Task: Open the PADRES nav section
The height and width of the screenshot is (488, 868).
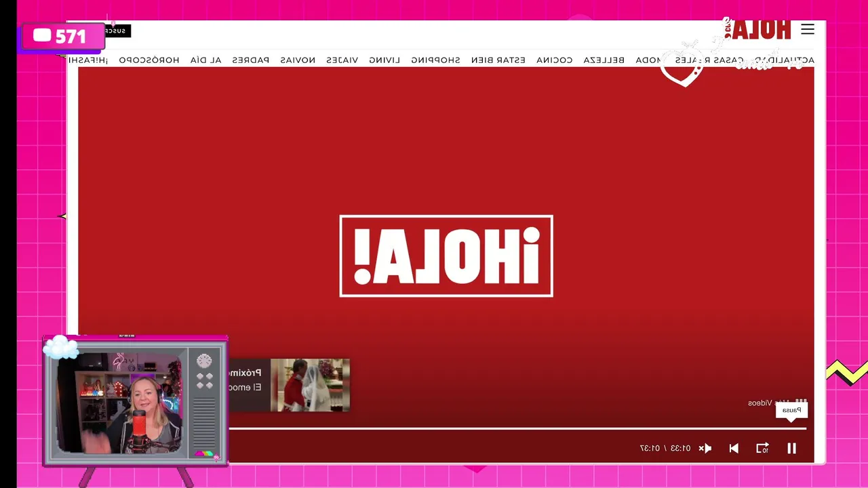Action: click(251, 60)
